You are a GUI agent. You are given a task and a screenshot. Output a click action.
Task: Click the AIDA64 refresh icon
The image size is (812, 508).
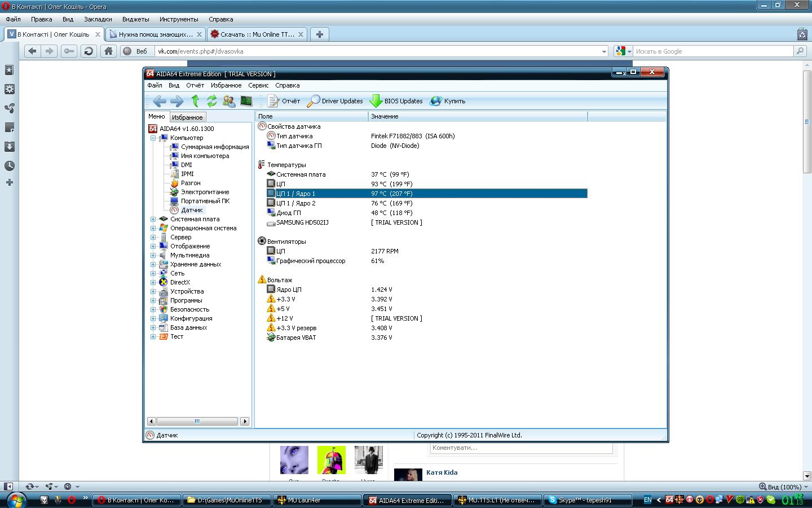[x=212, y=101]
